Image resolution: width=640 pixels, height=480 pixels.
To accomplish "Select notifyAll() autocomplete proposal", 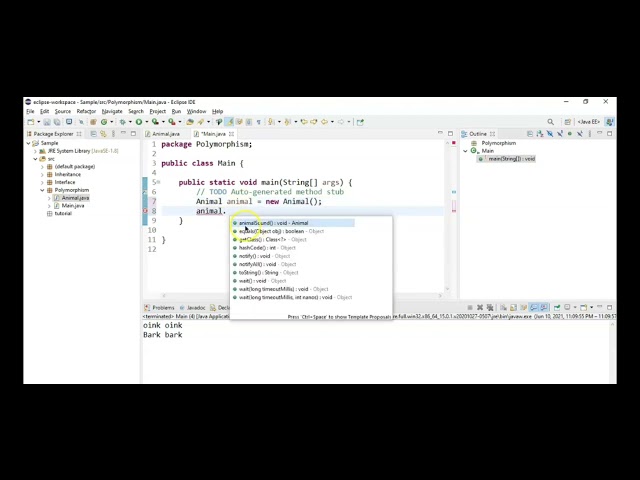I will 293,264.
